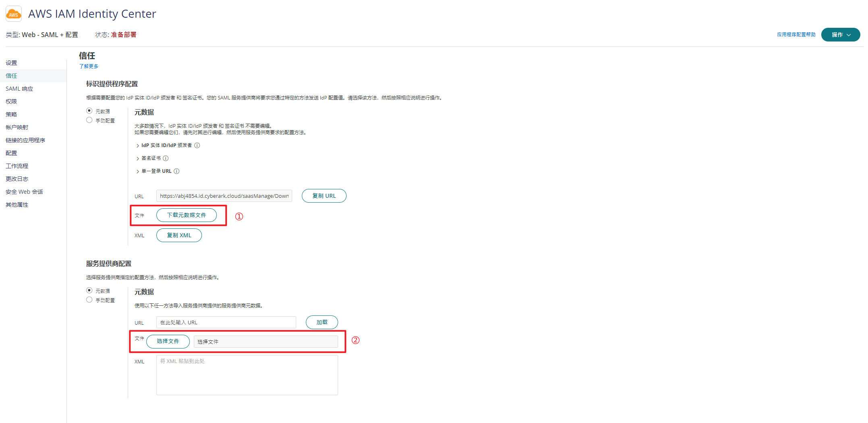Select 手动配置 radio under 服务提供商配置
Image resolution: width=868 pixels, height=423 pixels.
click(89, 300)
